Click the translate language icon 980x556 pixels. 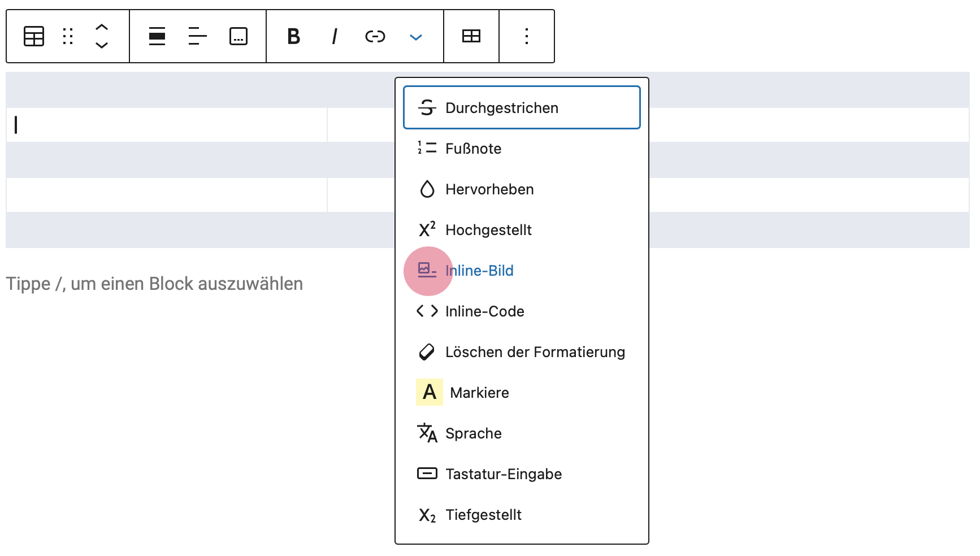pos(427,433)
